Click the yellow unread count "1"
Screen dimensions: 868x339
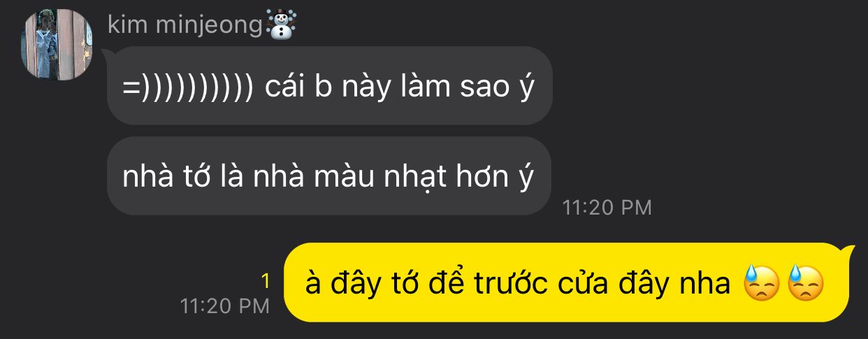(264, 280)
